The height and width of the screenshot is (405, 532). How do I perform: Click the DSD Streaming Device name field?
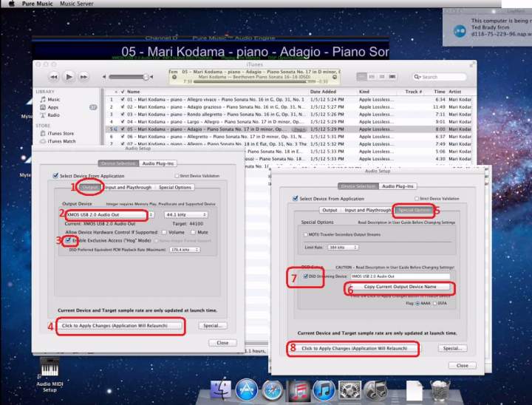pyautogui.click(x=400, y=276)
